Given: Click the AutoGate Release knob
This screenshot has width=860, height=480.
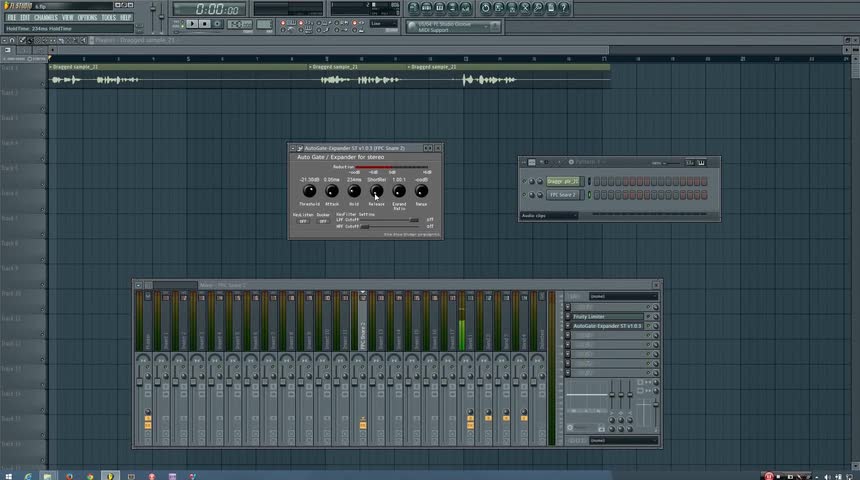Looking at the screenshot, I should click(376, 191).
